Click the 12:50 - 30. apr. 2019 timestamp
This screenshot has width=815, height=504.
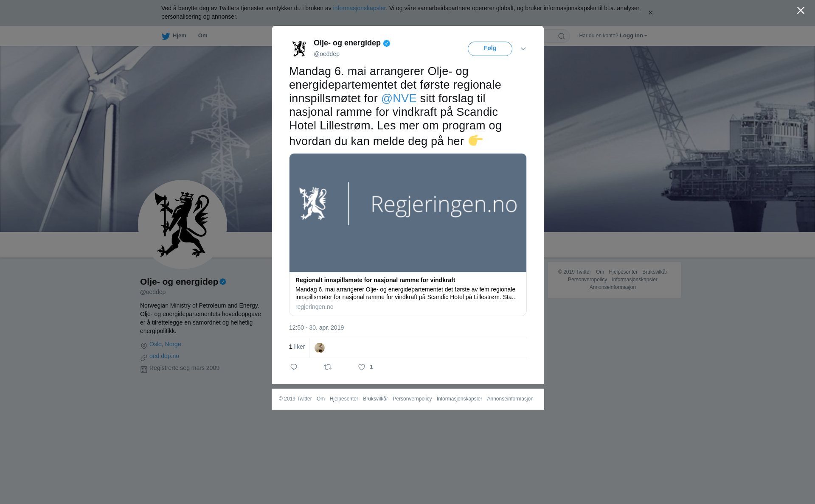click(x=316, y=328)
